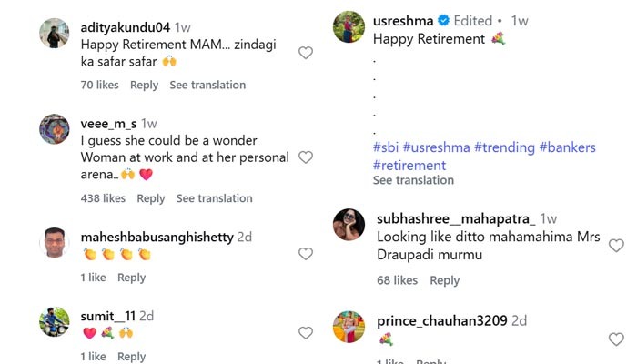Viewport: 637px width, 364px height.
Task: Like adityakundu04's Happy Retirement comment
Action: (x=306, y=53)
